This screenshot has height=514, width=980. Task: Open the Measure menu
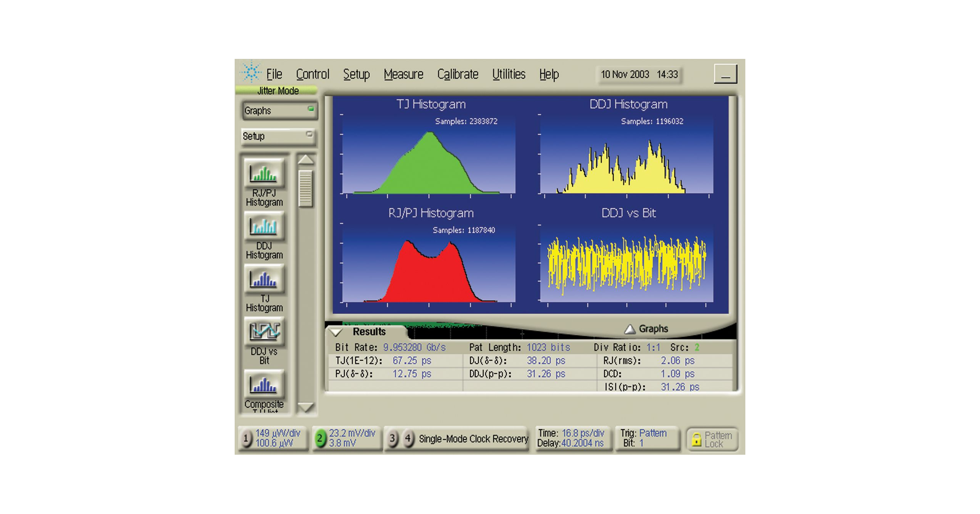click(x=403, y=74)
